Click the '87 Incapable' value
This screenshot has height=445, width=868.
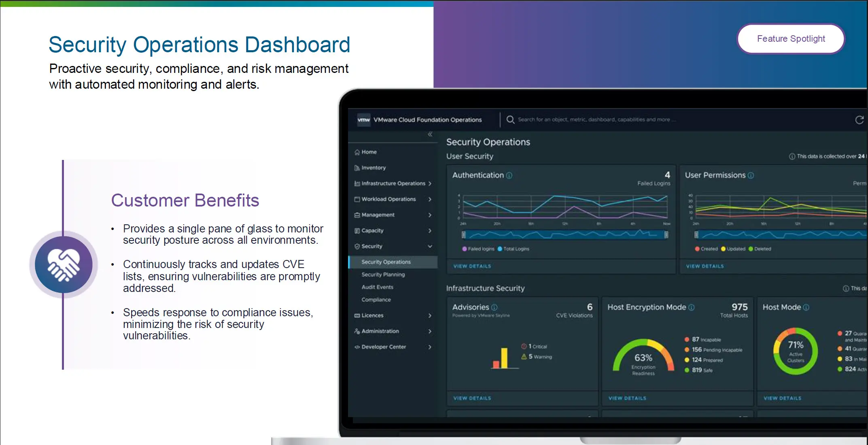(x=703, y=339)
